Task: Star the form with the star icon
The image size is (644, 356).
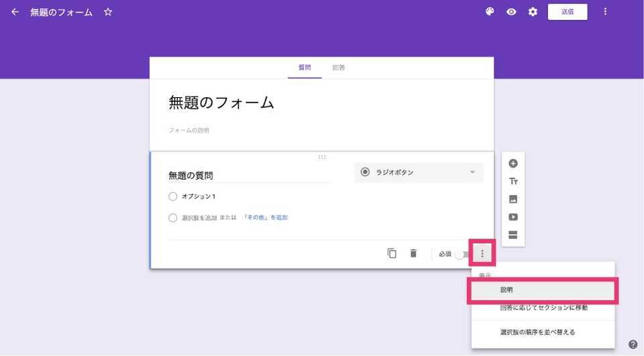Action: tap(108, 12)
